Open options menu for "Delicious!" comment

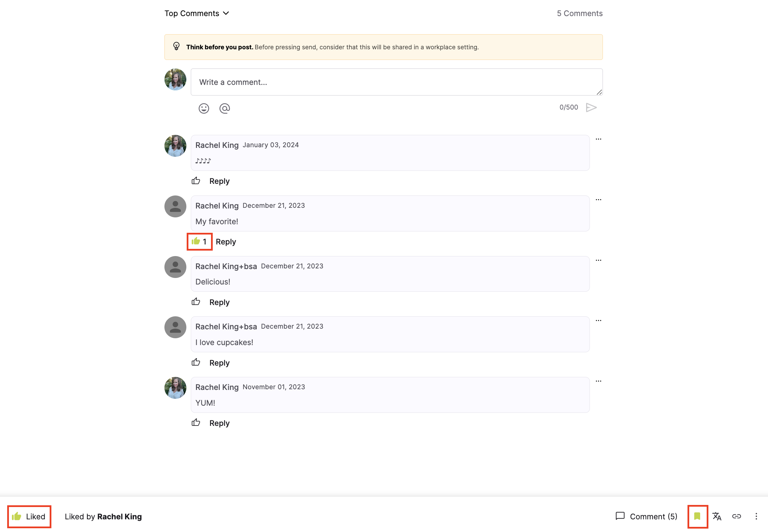(x=598, y=260)
